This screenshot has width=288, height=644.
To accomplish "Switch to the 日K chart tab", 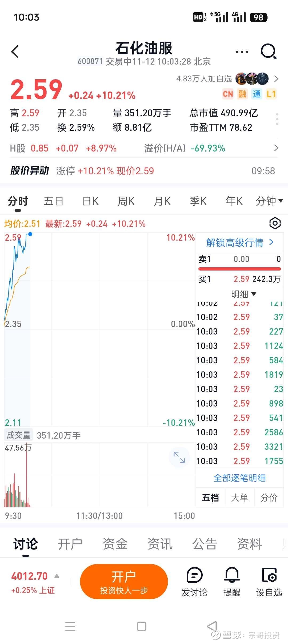I will [90, 201].
